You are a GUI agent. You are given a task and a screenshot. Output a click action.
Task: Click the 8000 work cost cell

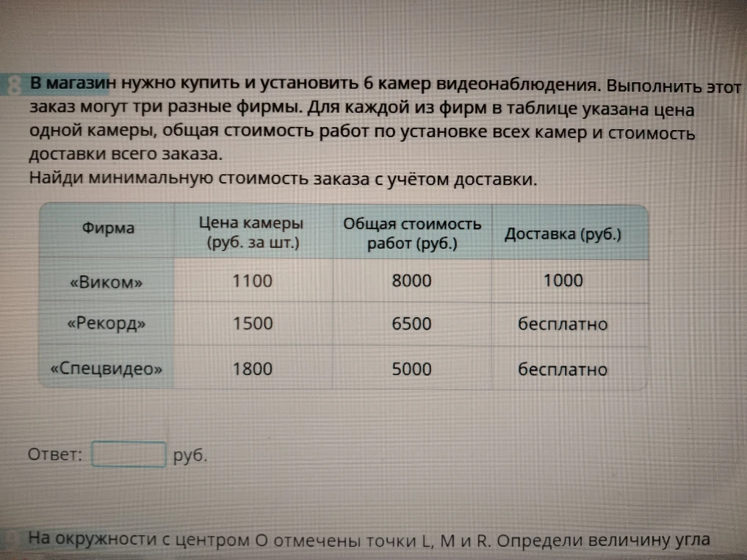click(412, 281)
